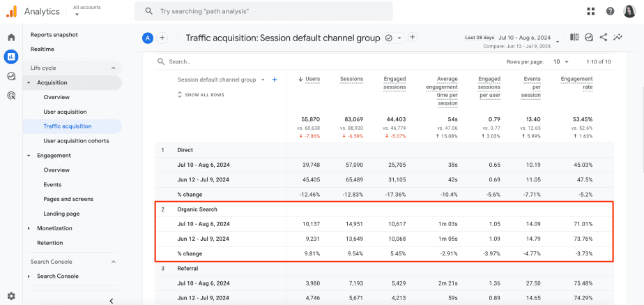Open the customize report trend icon
Screen dimensions: 644x305
click(x=618, y=37)
